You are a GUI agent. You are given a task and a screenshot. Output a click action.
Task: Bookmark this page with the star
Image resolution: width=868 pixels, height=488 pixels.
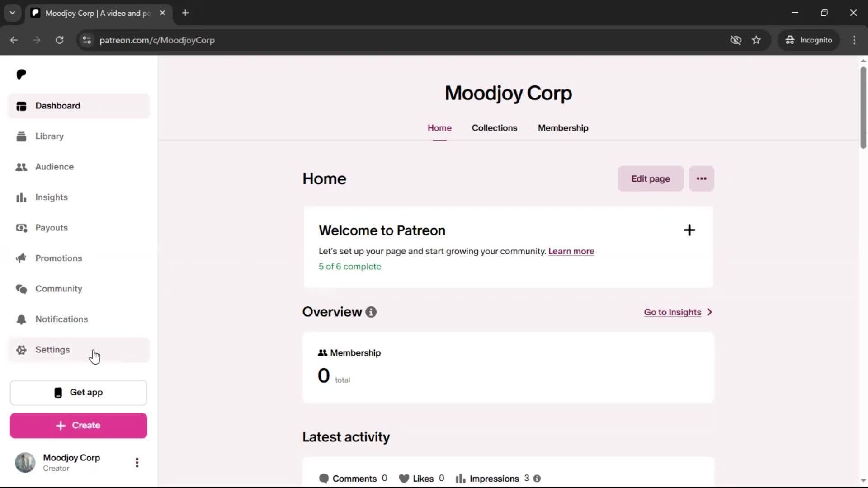click(756, 40)
